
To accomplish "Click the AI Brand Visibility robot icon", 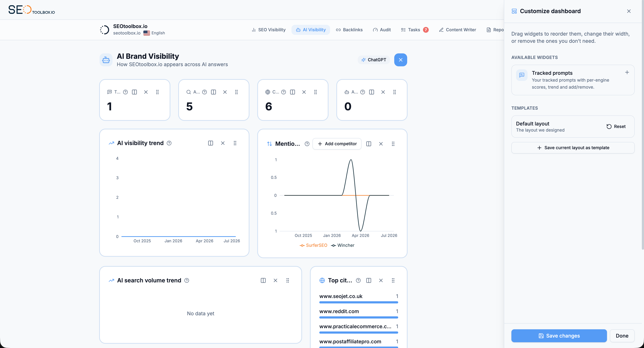I will coord(106,60).
